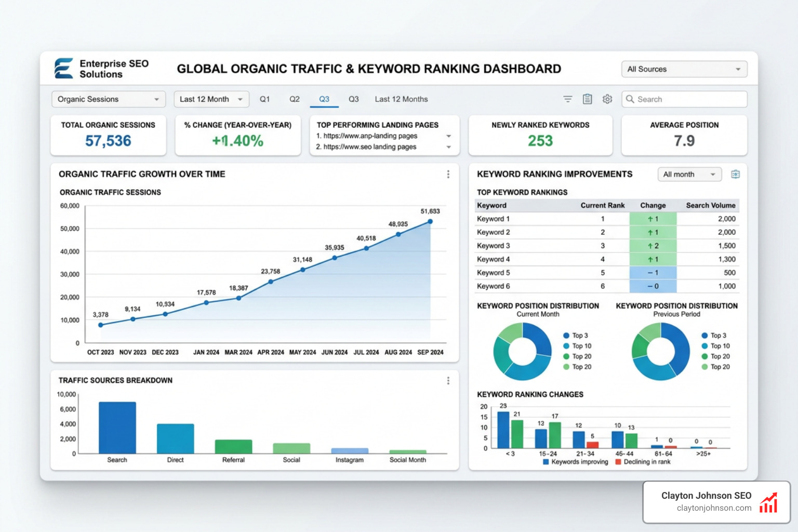Open the All Sources dropdown

(684, 69)
